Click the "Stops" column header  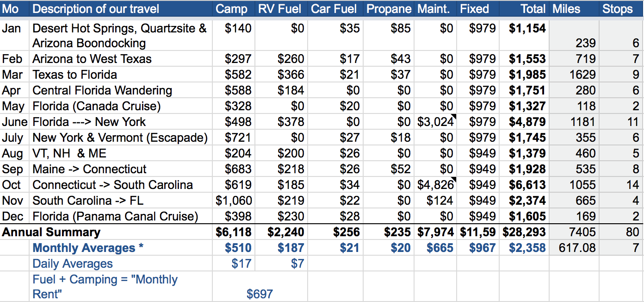617,9
